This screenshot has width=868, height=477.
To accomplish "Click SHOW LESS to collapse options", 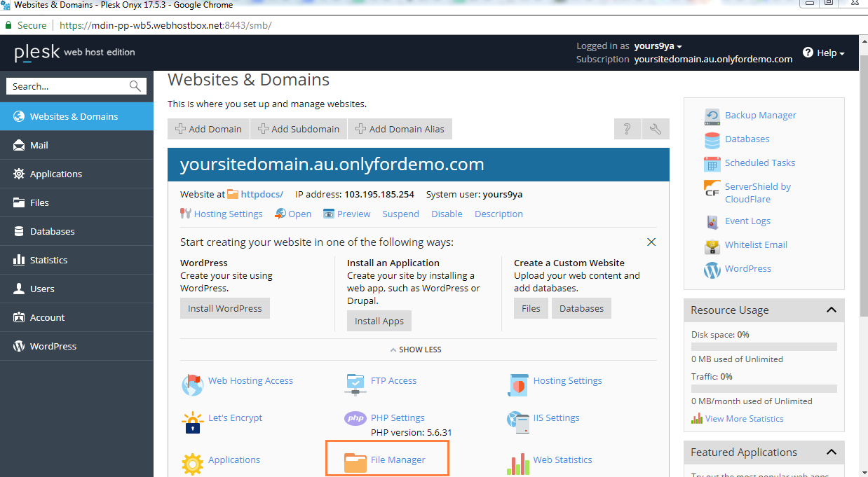I will [x=416, y=350].
